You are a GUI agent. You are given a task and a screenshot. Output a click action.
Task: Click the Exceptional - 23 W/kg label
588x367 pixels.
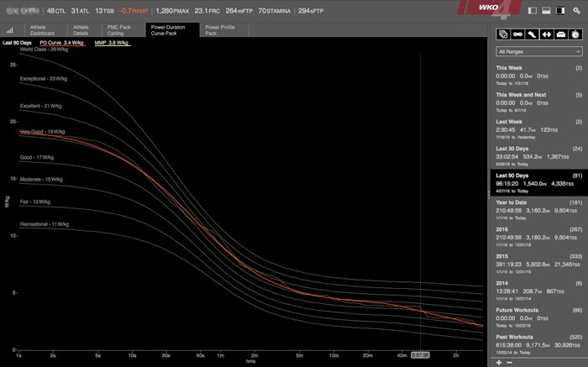pos(44,79)
